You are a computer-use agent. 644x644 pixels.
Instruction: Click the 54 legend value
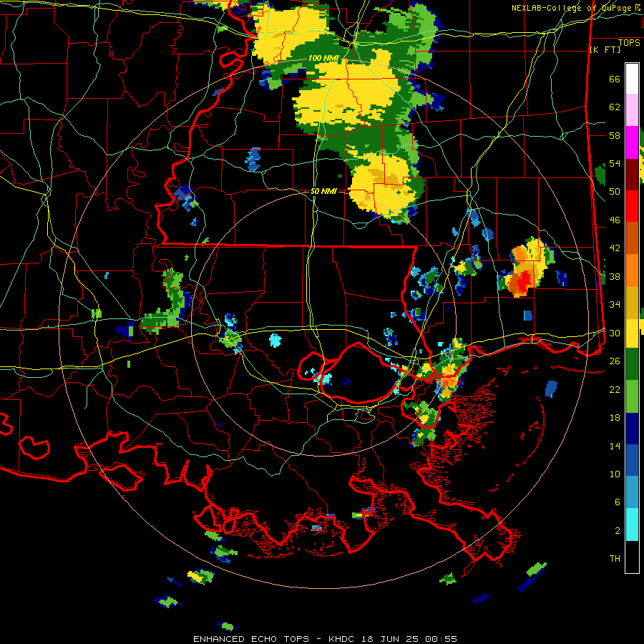[615, 163]
